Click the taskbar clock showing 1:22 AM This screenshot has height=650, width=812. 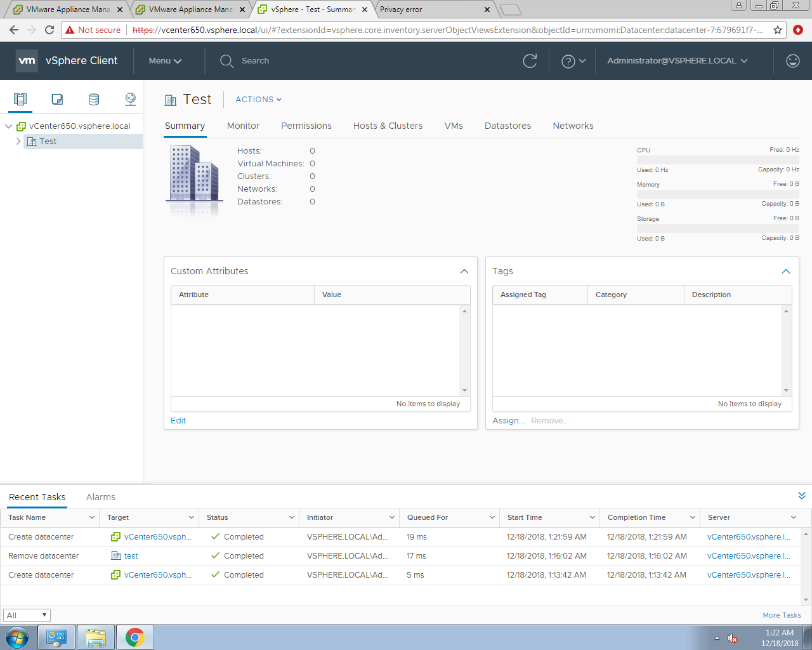click(780, 638)
